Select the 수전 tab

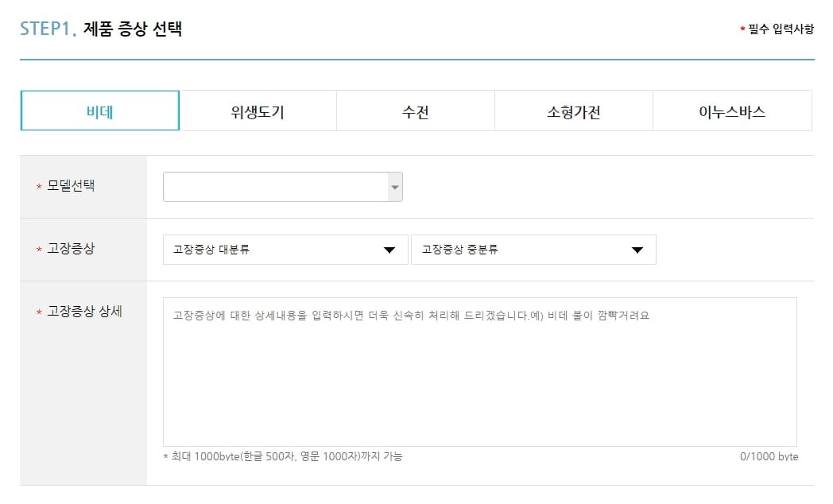(415, 111)
